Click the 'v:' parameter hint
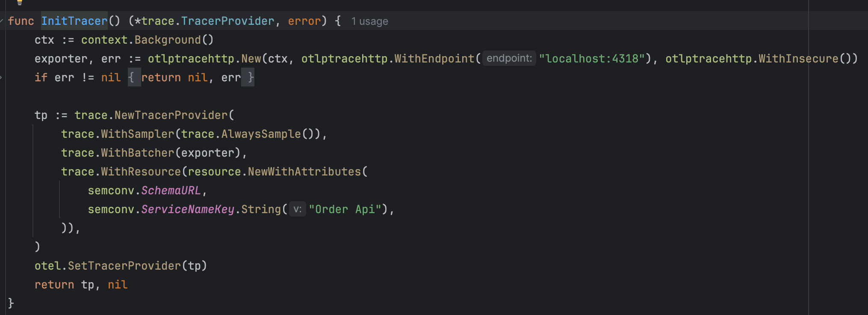 coord(298,209)
